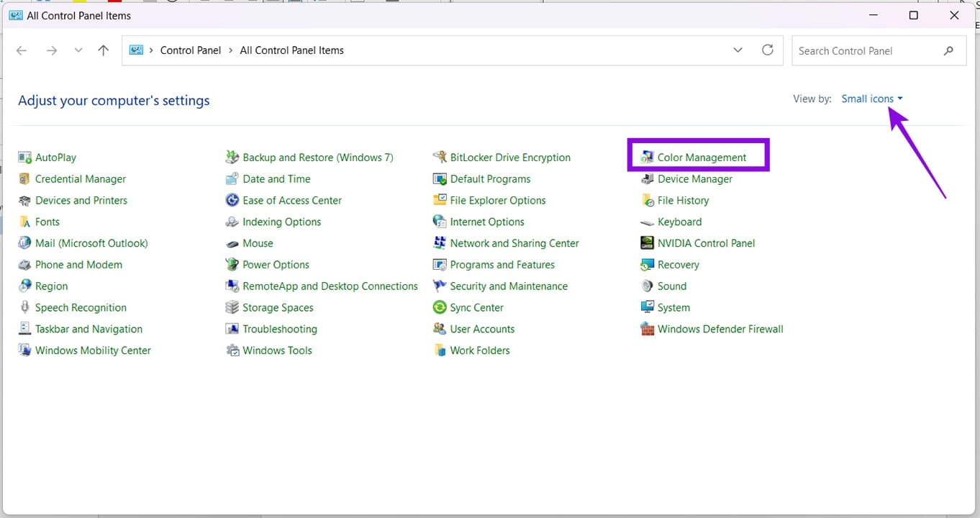Click the Ease of Access Center icon

(x=232, y=201)
